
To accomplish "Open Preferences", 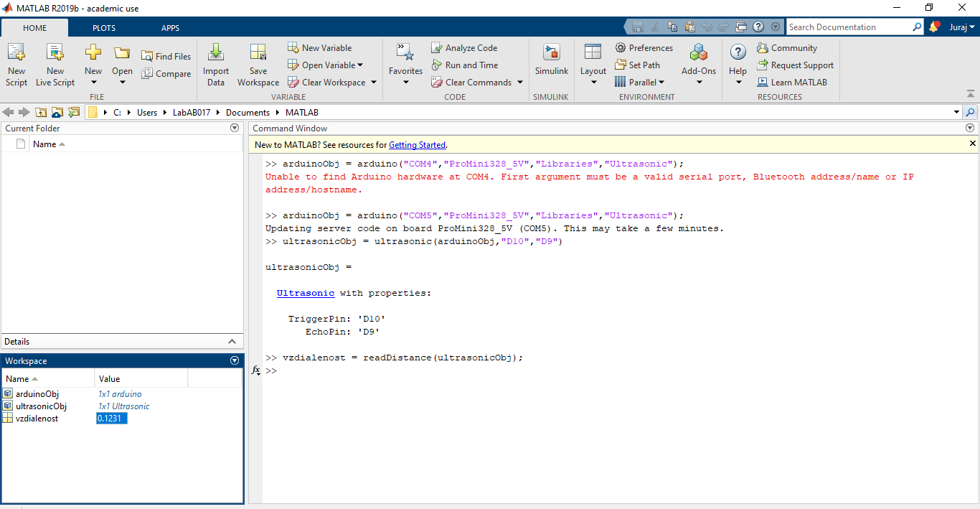I will pyautogui.click(x=644, y=47).
